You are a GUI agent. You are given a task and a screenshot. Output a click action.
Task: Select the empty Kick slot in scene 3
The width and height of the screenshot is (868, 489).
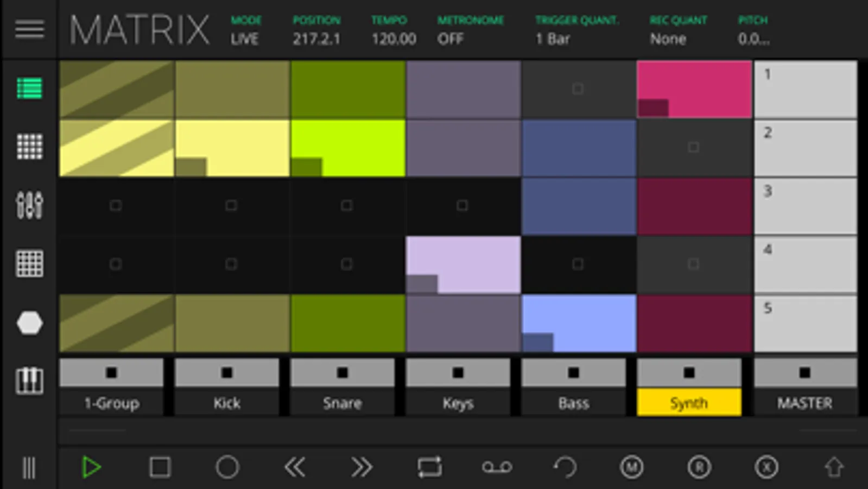(232, 206)
